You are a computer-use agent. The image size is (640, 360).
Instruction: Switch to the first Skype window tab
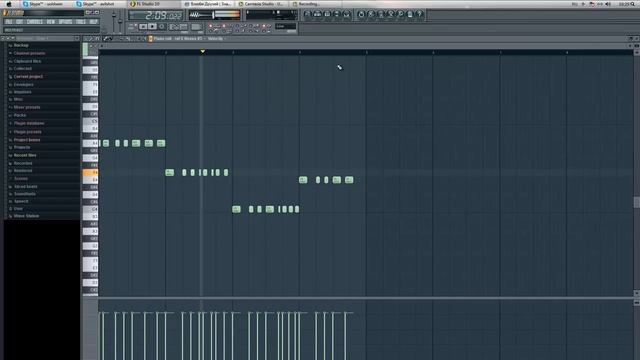[x=46, y=4]
